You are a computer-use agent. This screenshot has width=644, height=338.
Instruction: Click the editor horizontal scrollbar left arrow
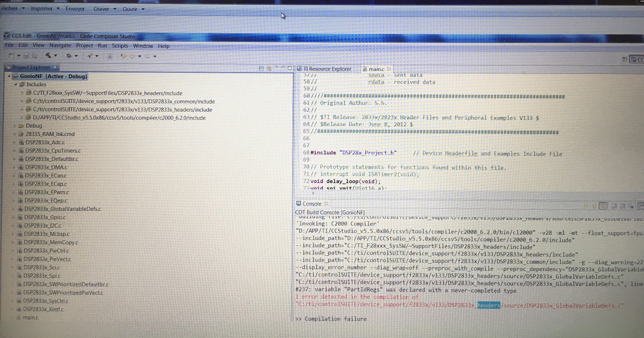[x=313, y=193]
